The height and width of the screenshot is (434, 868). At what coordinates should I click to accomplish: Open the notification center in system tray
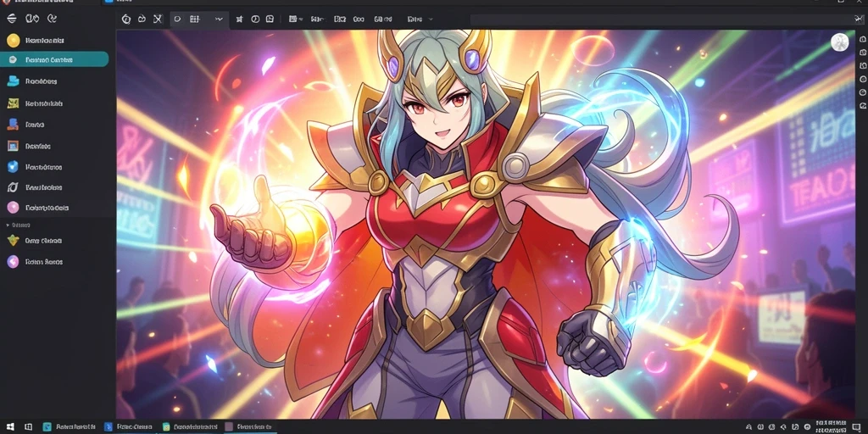click(856, 427)
